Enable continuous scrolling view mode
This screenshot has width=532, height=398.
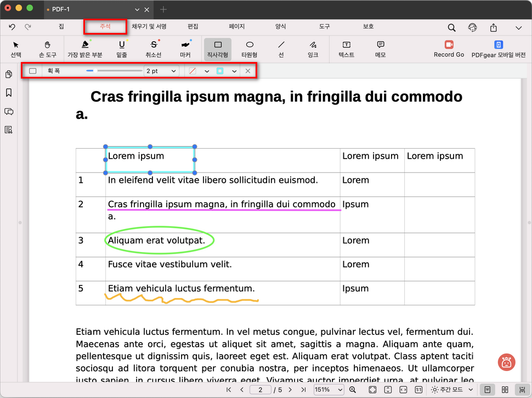coord(519,389)
